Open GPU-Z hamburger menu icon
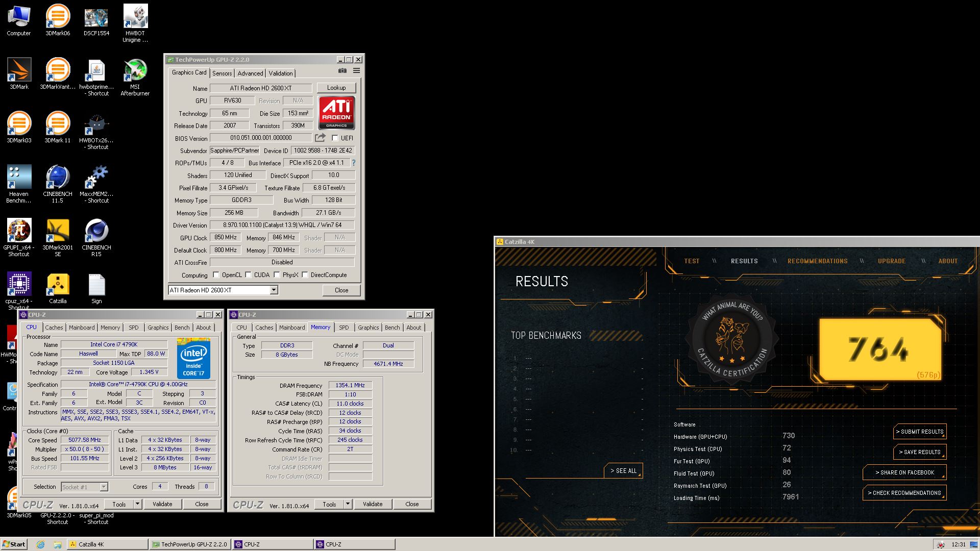Viewport: 980px width, 551px height. click(x=356, y=71)
